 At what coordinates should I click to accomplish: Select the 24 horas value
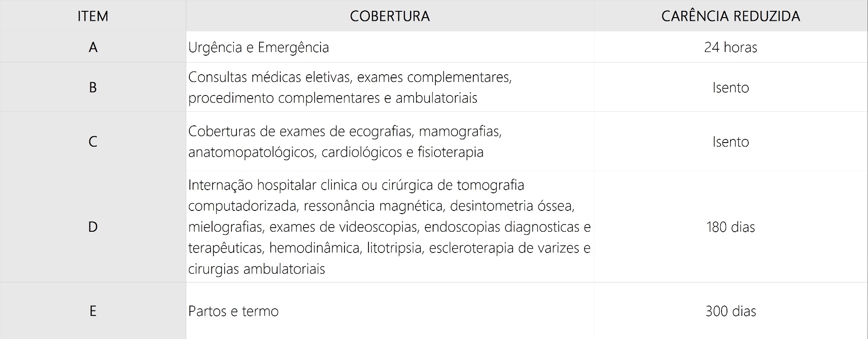[731, 47]
